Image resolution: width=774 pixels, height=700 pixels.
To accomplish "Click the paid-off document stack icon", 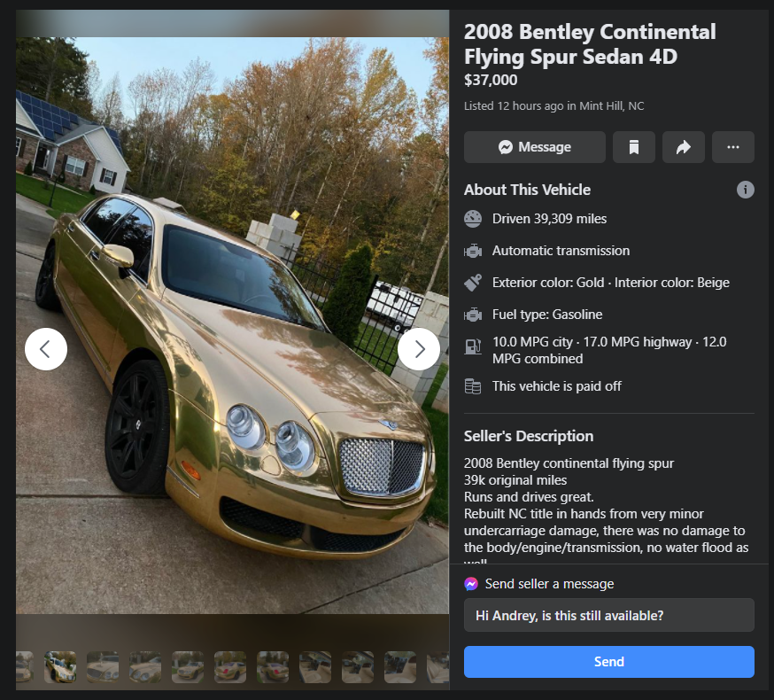I will click(473, 386).
